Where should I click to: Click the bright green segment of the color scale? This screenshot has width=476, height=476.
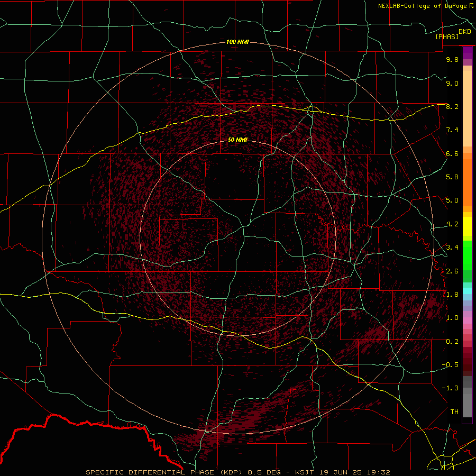point(467,255)
